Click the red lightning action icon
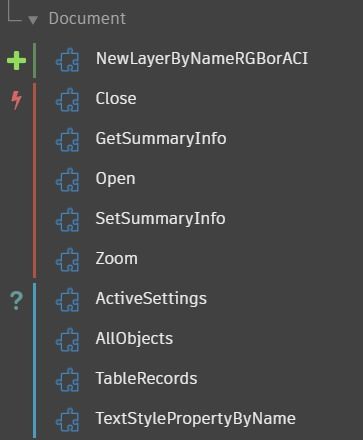 click(16, 100)
